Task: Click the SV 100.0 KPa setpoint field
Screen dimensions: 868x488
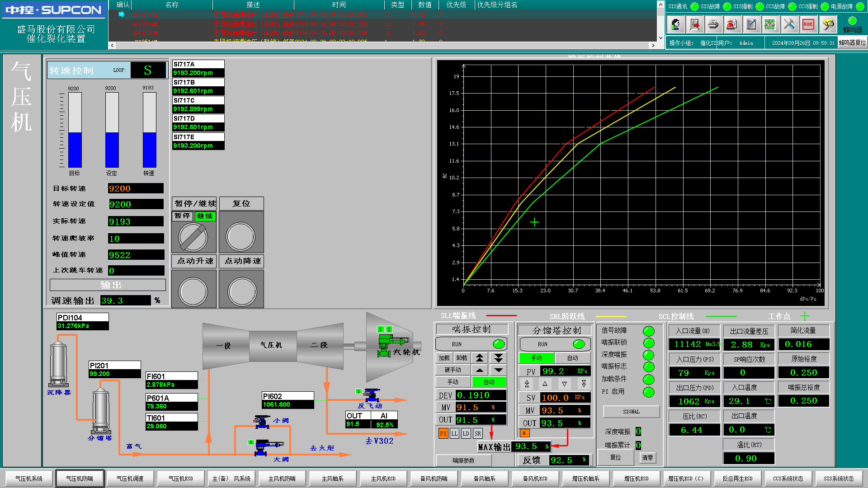Action: tap(564, 398)
